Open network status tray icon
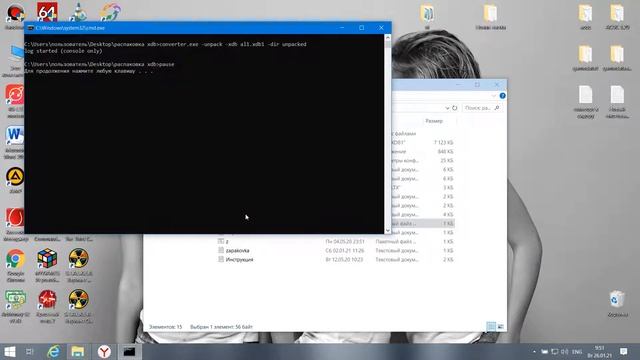This screenshot has height=360, width=640. pos(554,351)
